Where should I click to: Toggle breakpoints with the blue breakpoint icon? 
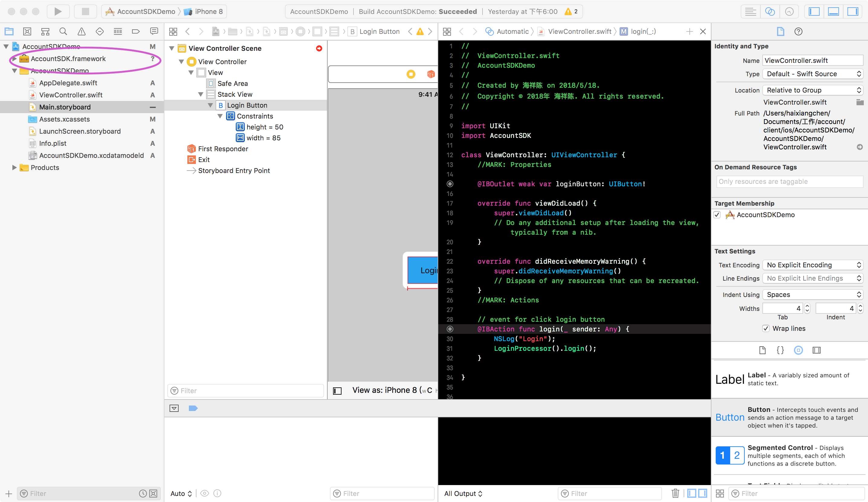pos(193,408)
